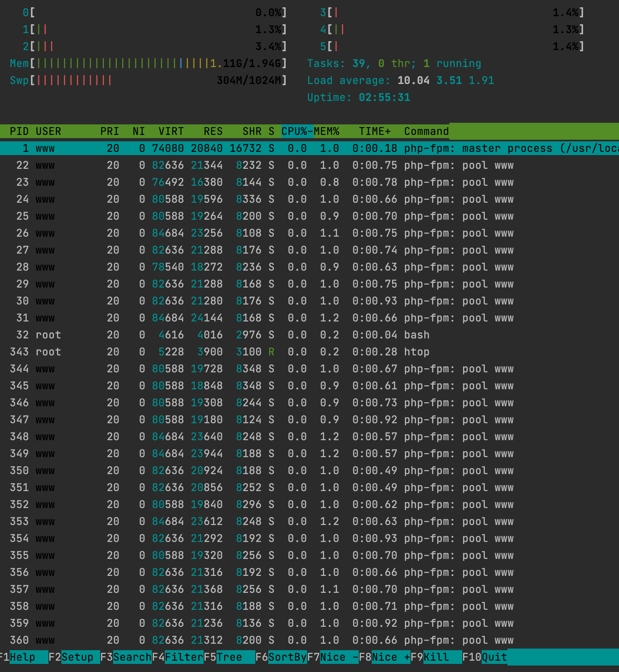The width and height of the screenshot is (619, 672).
Task: Select the process row with PID 354
Action: [309, 538]
